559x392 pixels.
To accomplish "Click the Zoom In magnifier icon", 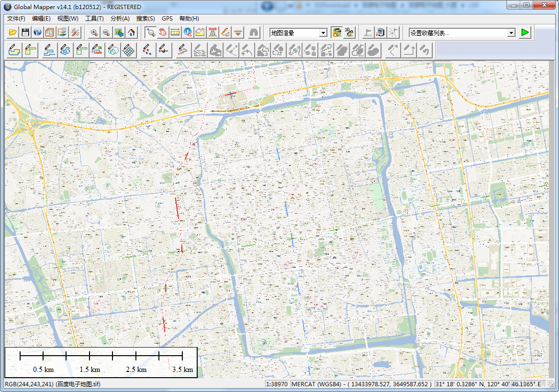I will pyautogui.click(x=94, y=33).
